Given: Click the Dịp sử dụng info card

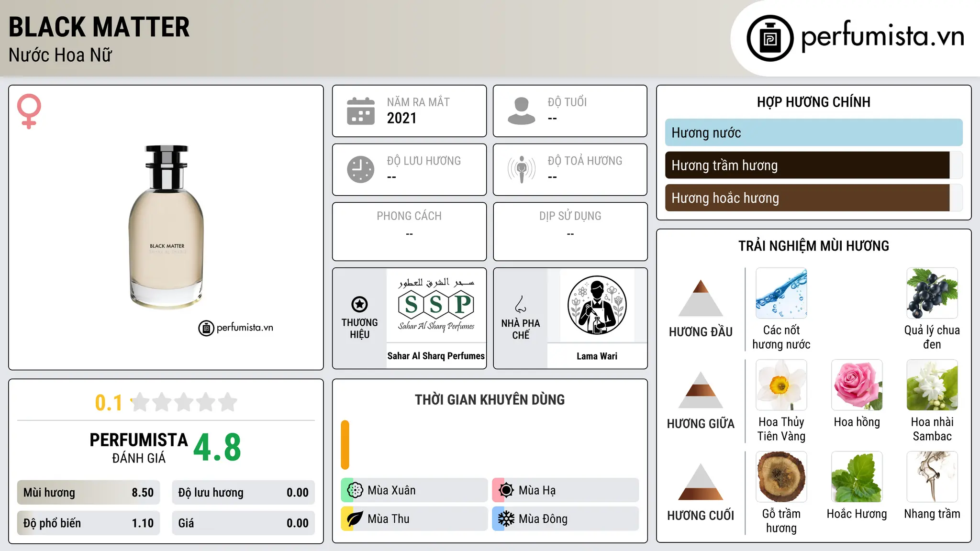Looking at the screenshot, I should pyautogui.click(x=570, y=231).
